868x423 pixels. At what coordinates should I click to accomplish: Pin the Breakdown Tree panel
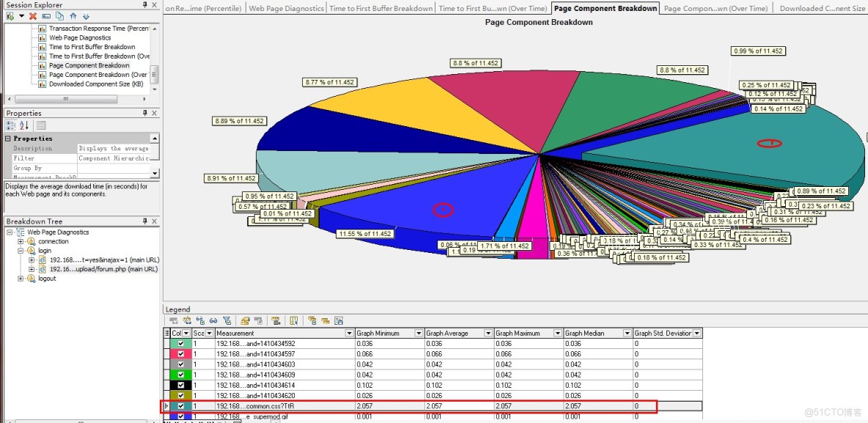pyautogui.click(x=144, y=221)
